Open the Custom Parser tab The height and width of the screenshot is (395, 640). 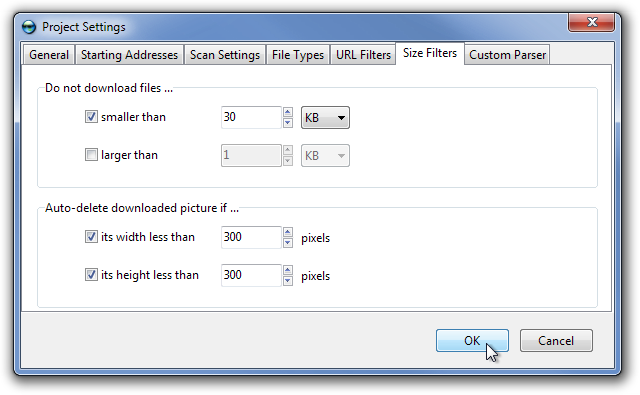[507, 55]
